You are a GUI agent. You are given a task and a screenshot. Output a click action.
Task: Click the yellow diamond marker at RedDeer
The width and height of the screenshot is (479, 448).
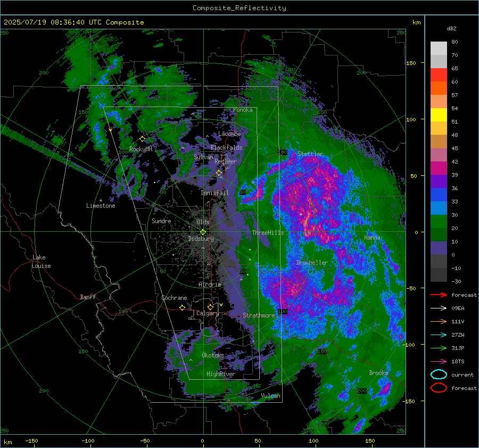click(x=219, y=173)
